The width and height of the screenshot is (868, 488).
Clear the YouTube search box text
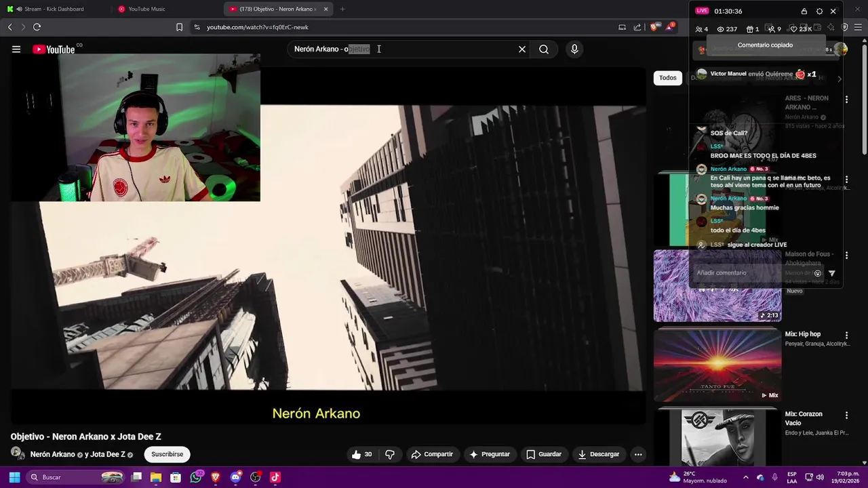pyautogui.click(x=522, y=49)
